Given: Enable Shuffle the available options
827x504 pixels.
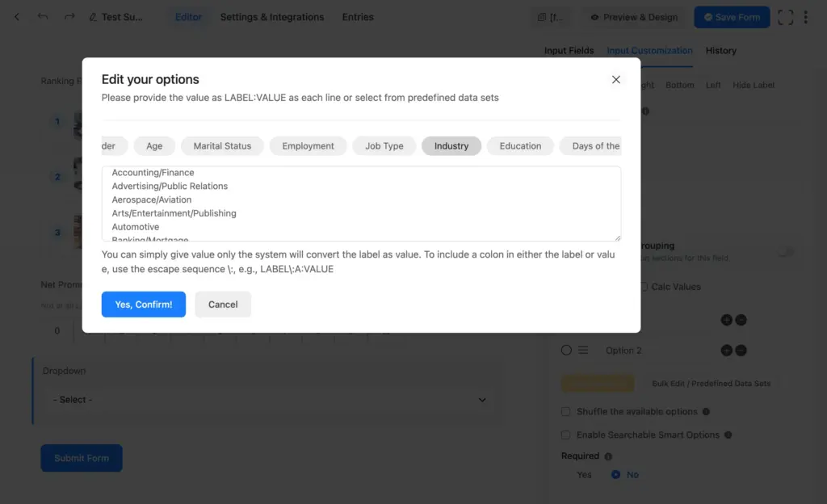Looking at the screenshot, I should point(565,411).
